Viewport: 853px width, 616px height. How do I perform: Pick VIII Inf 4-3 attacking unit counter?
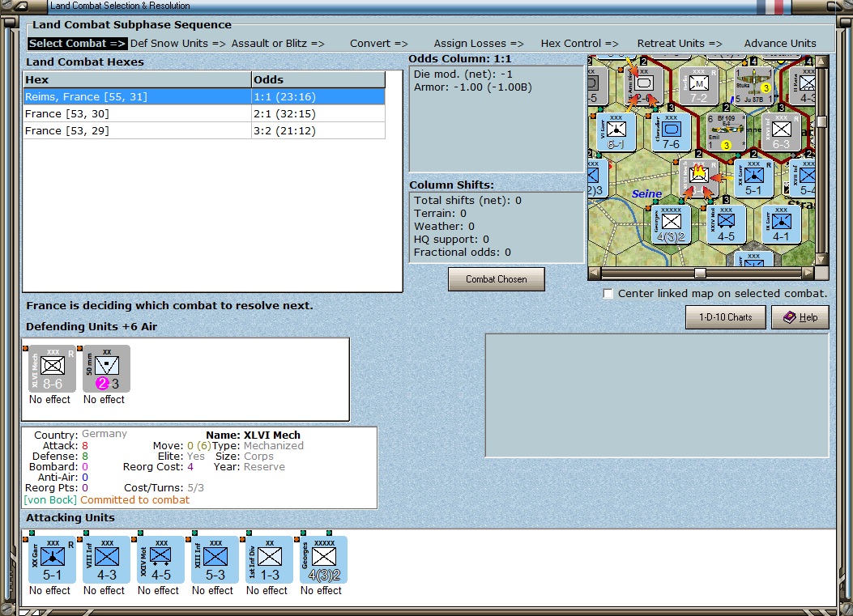point(107,560)
